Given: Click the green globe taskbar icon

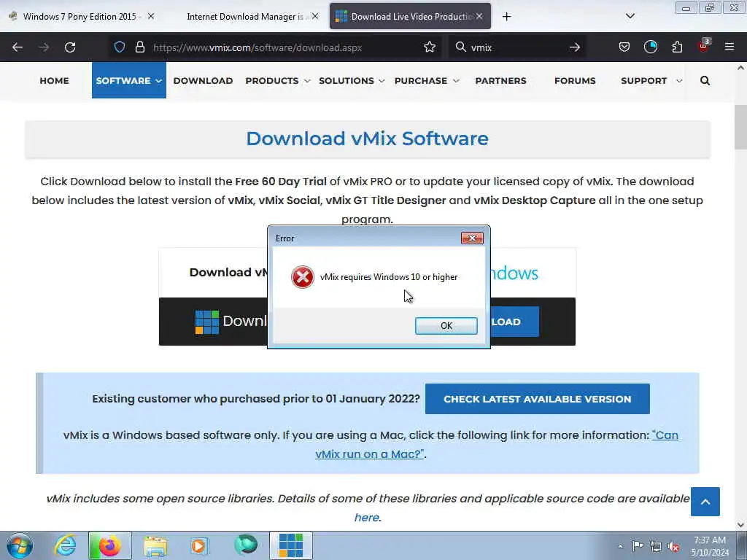Looking at the screenshot, I should tap(246, 545).
